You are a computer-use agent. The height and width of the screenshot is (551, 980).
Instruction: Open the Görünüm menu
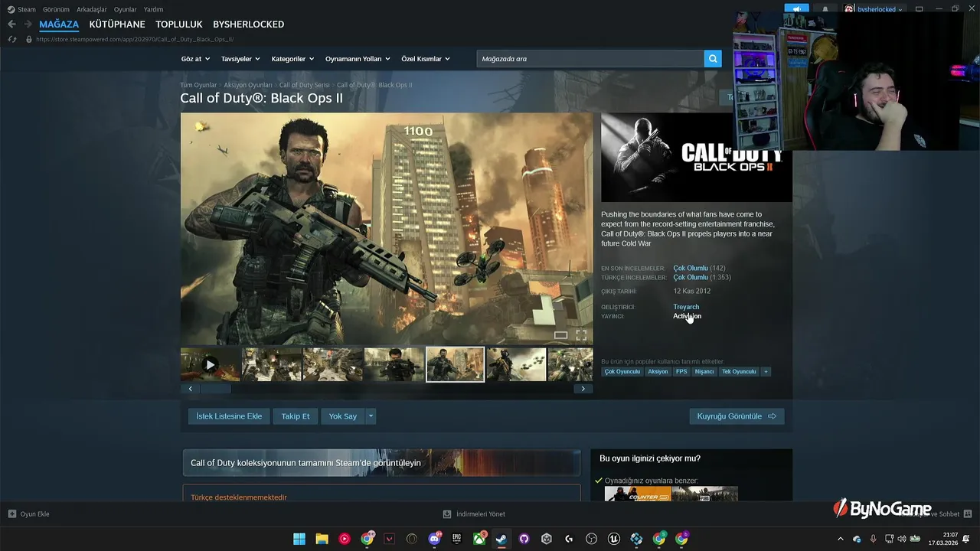point(56,9)
